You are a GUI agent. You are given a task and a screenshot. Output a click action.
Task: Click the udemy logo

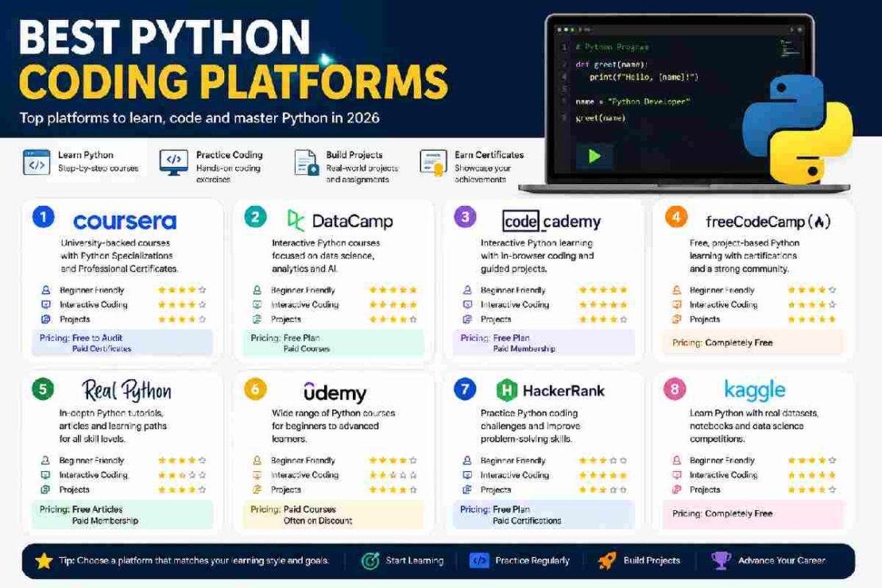click(335, 392)
